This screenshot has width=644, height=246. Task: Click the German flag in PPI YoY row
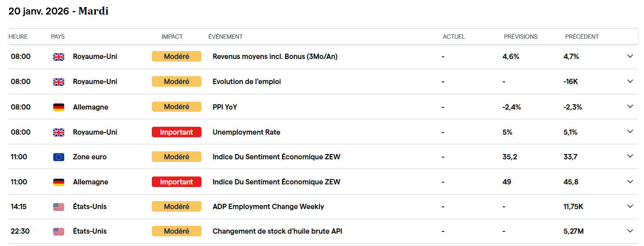tap(59, 107)
